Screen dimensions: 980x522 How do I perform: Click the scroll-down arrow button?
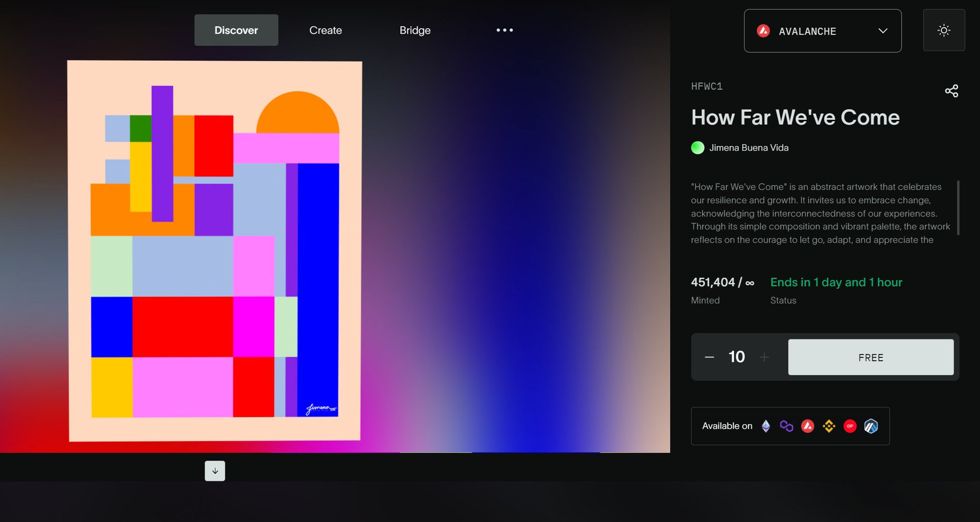pyautogui.click(x=215, y=471)
